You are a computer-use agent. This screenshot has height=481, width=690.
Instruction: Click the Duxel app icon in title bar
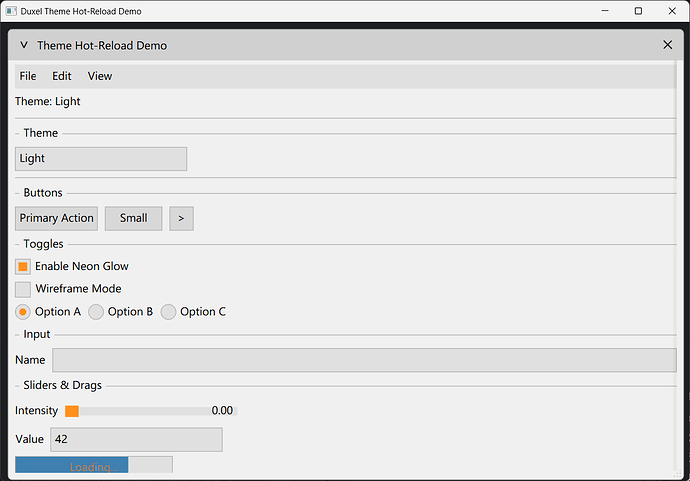pyautogui.click(x=11, y=11)
